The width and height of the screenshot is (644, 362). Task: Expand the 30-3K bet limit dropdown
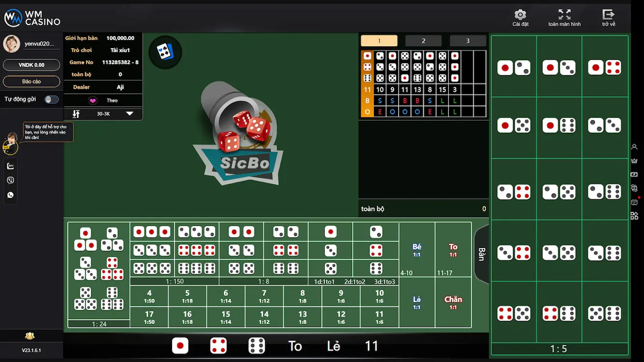[129, 114]
